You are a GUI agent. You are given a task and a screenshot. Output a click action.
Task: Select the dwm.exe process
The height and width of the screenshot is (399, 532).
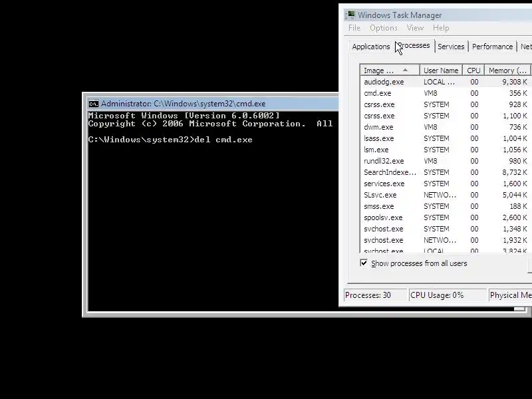coord(446,127)
